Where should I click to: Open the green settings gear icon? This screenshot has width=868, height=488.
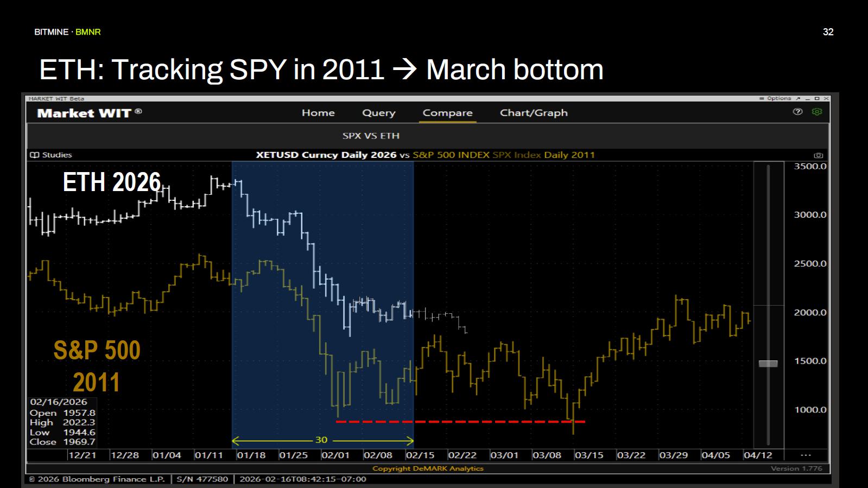click(x=816, y=112)
